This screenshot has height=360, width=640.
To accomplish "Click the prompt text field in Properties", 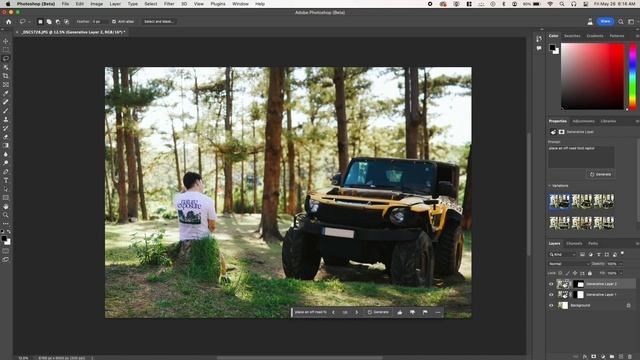I will pos(581,156).
